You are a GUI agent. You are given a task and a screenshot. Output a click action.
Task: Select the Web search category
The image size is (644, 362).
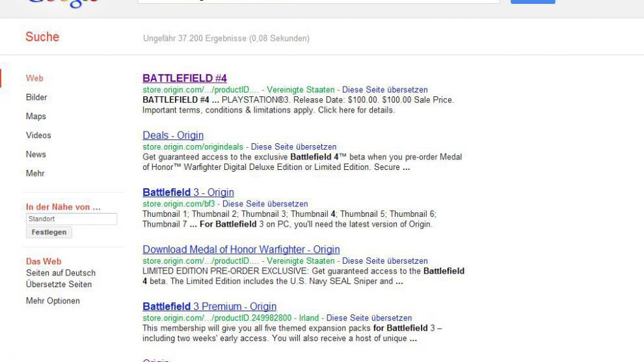pyautogui.click(x=34, y=78)
